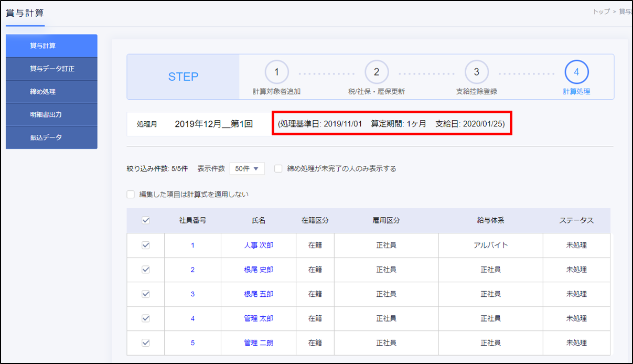The width and height of the screenshot is (633, 364).
Task: Click employee number 3 link
Action: (x=192, y=294)
